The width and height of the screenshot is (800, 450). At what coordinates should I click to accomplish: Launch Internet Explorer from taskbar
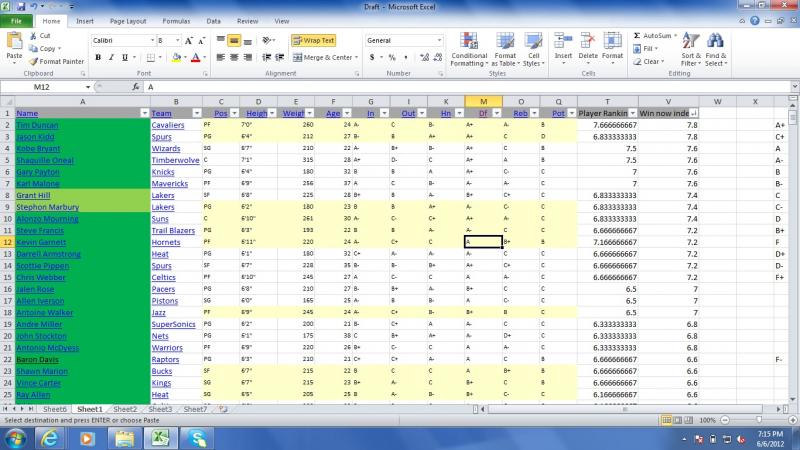coord(49,438)
